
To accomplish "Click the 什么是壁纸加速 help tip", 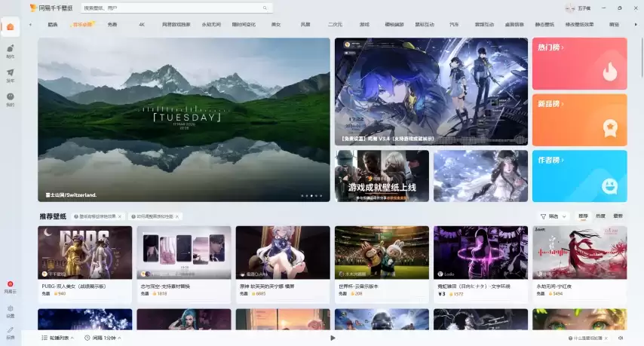I will point(586,338).
